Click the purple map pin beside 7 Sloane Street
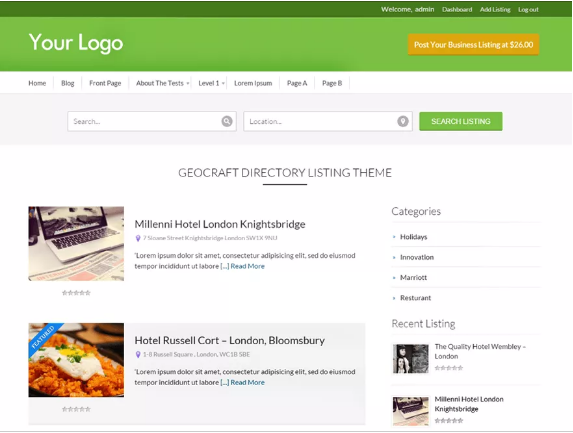This screenshot has height=433, width=573. (138, 238)
